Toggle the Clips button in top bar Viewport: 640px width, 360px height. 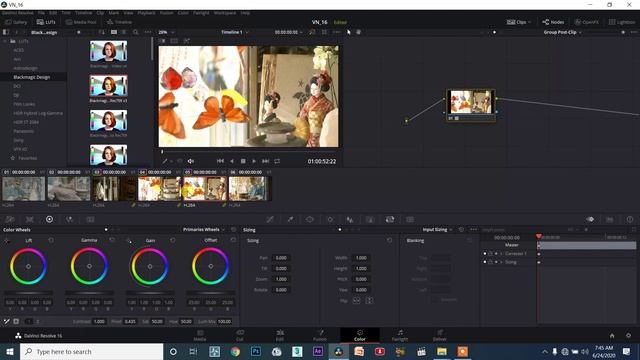tap(518, 22)
